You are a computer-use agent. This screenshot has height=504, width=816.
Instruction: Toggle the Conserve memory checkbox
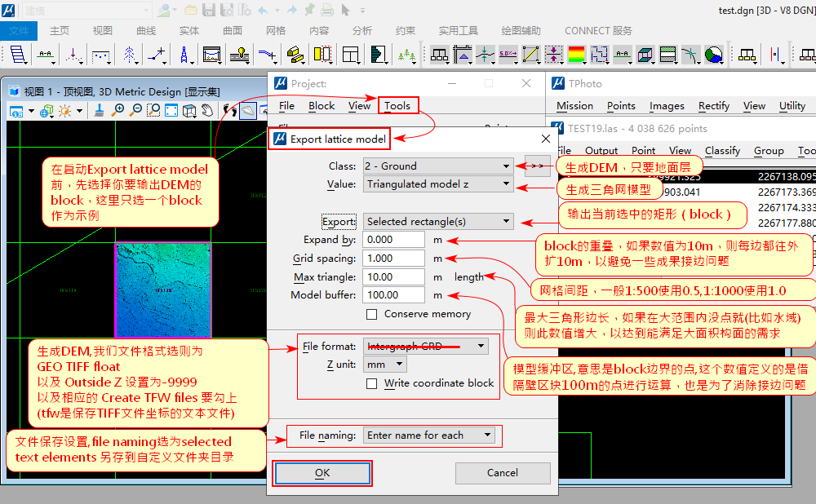click(x=371, y=314)
